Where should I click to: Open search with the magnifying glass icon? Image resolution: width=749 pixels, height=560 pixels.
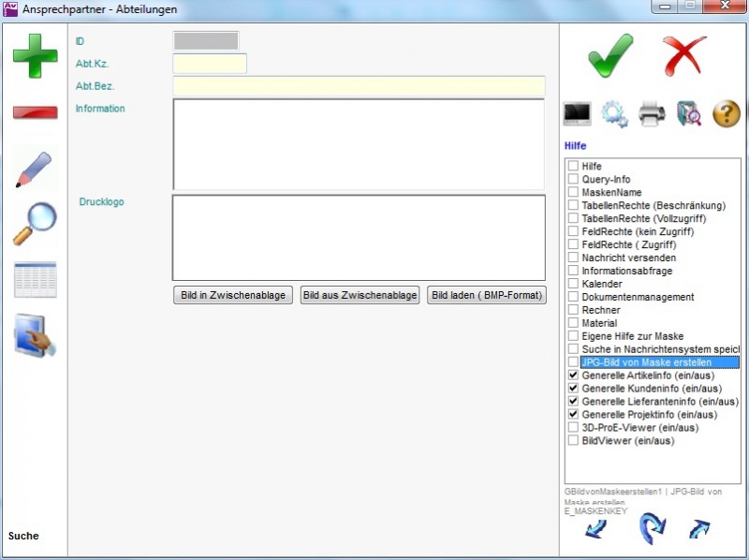(35, 224)
